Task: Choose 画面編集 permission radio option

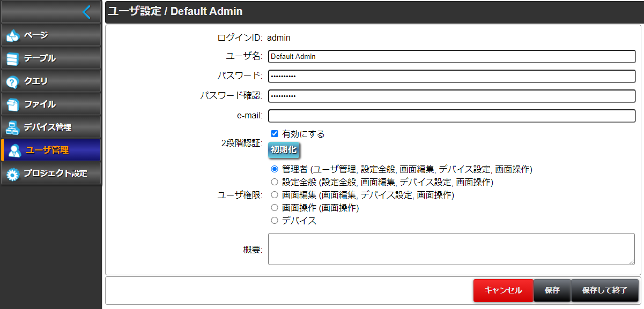Action: click(275, 194)
